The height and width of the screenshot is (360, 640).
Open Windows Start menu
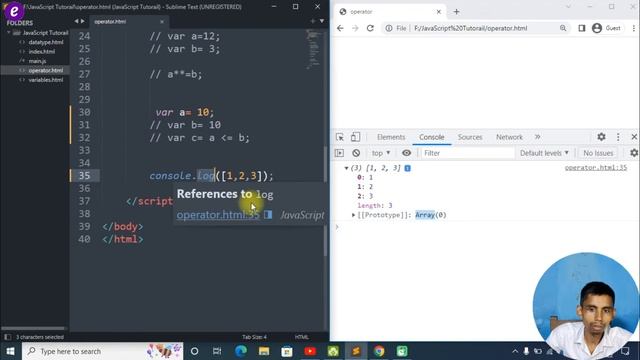pyautogui.click(x=10, y=351)
